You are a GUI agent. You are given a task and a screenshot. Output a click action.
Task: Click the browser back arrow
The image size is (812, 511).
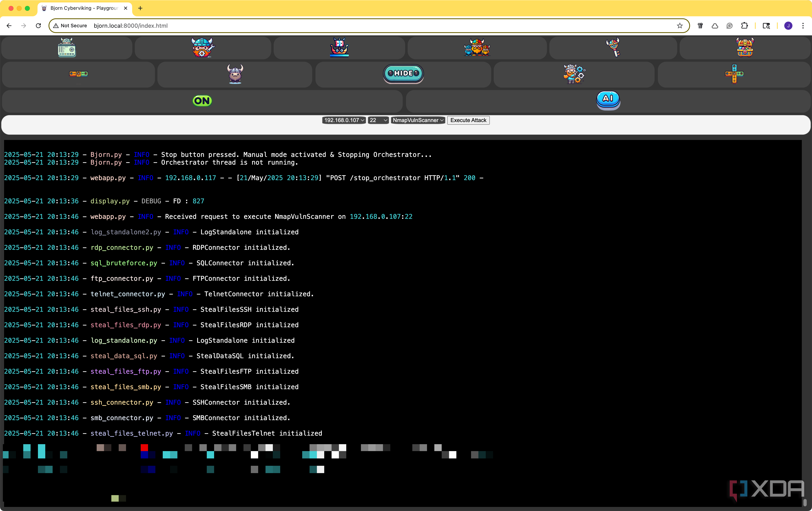tap(9, 26)
